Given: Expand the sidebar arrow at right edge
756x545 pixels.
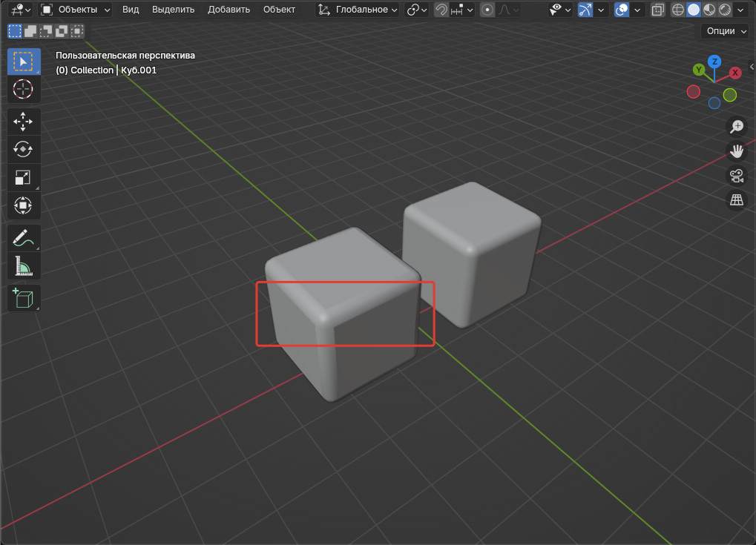Looking at the screenshot, I should coord(752,67).
